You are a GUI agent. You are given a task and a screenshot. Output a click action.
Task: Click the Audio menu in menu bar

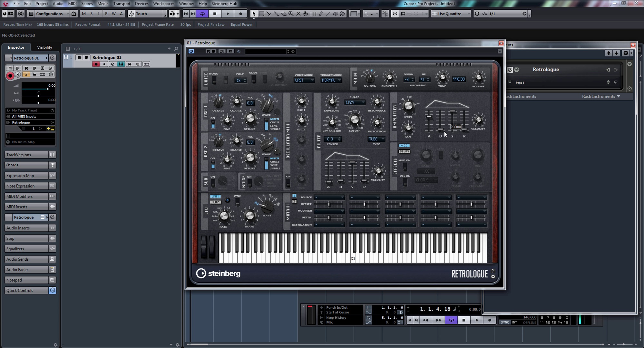58,4
